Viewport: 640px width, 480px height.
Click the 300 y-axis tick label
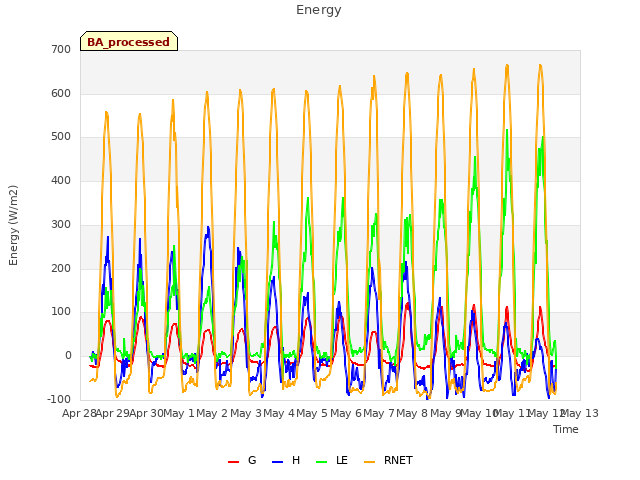pos(61,224)
